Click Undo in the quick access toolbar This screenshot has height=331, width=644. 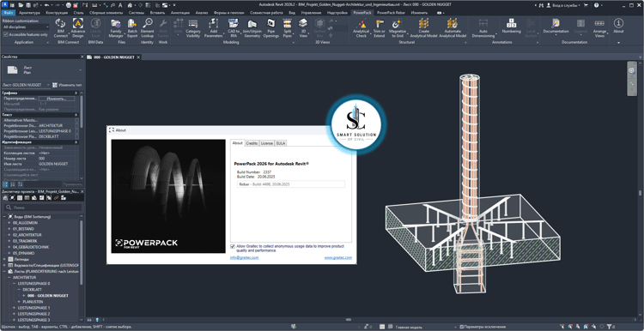pyautogui.click(x=46, y=6)
